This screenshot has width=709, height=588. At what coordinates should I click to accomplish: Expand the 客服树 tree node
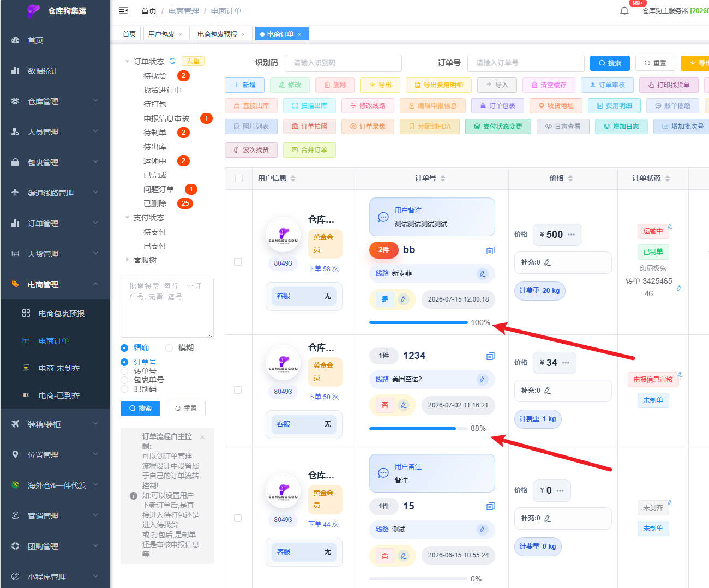[x=127, y=260]
